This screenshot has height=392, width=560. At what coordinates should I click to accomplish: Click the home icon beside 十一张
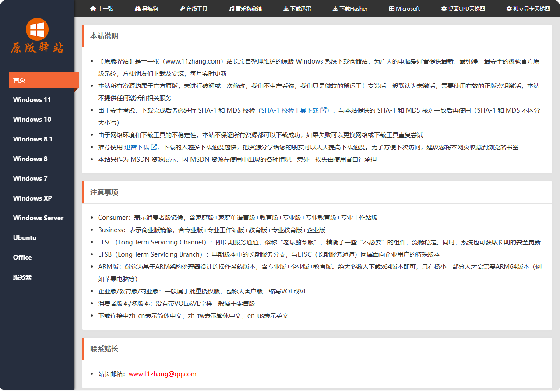pos(93,8)
